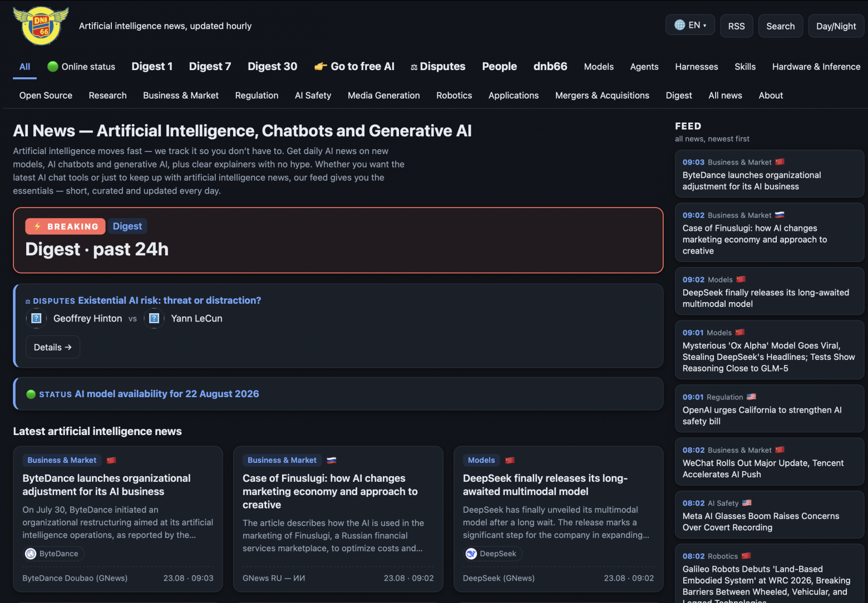This screenshot has height=603, width=868.
Task: Click the DeepSeek source chip
Action: (x=494, y=554)
